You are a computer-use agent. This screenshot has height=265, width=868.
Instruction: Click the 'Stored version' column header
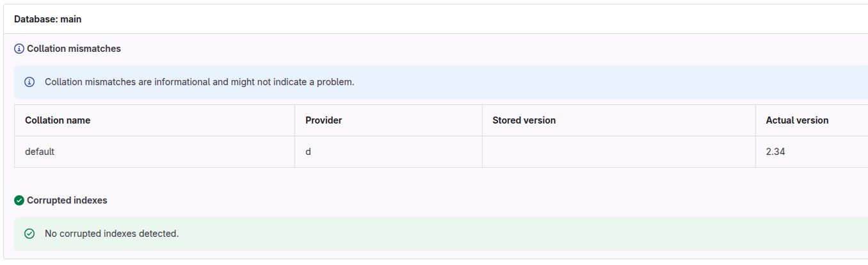[524, 120]
